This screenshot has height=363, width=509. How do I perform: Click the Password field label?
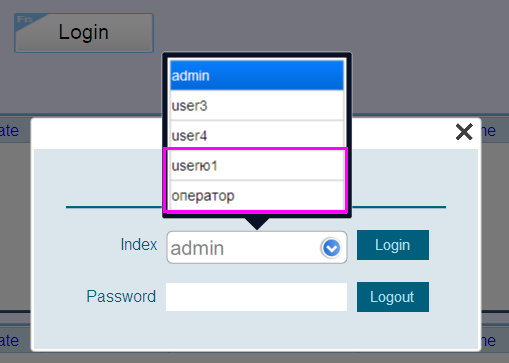click(x=121, y=296)
